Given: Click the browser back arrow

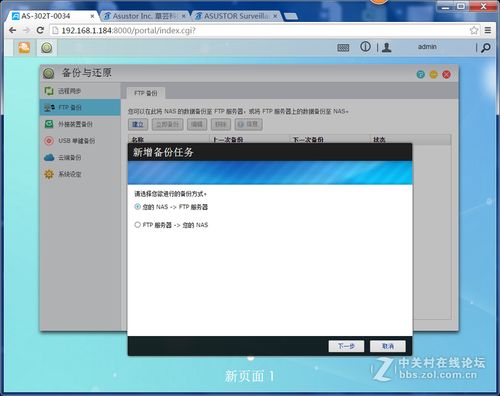Looking at the screenshot, I should click(12, 30).
